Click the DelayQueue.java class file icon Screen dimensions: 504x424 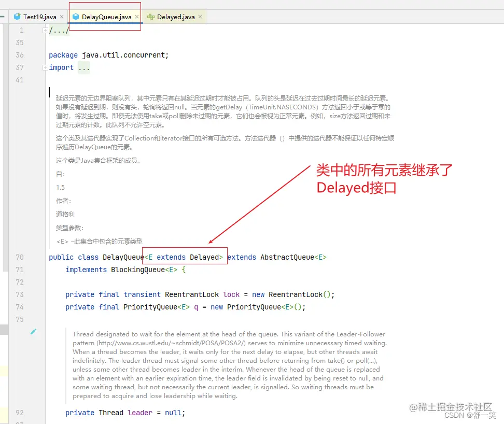(x=76, y=17)
